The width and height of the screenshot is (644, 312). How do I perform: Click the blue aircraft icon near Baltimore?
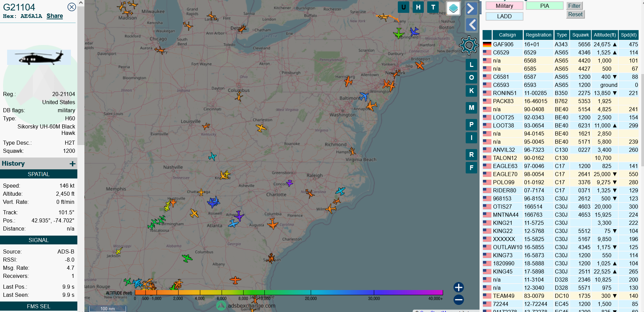click(364, 96)
